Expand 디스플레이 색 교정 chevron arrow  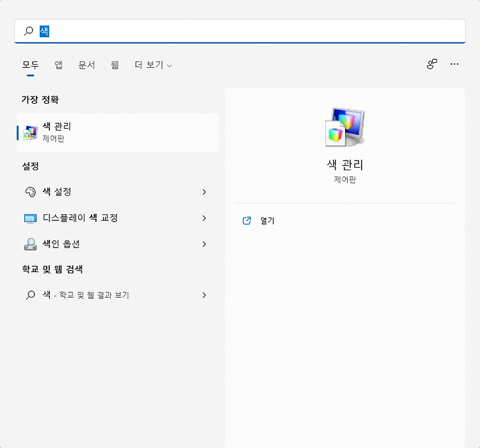tap(204, 218)
